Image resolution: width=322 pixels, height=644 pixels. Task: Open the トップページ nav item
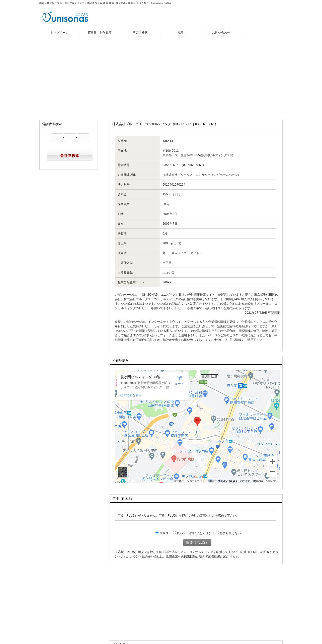coord(59,34)
